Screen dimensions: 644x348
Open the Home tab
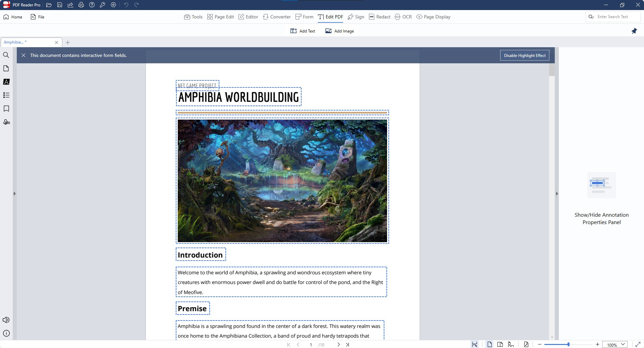pos(13,17)
